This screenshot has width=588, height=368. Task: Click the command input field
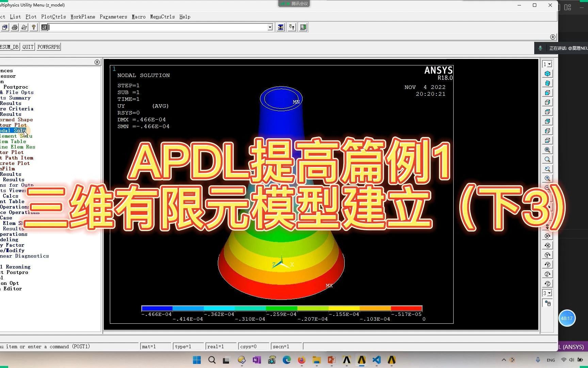[158, 27]
